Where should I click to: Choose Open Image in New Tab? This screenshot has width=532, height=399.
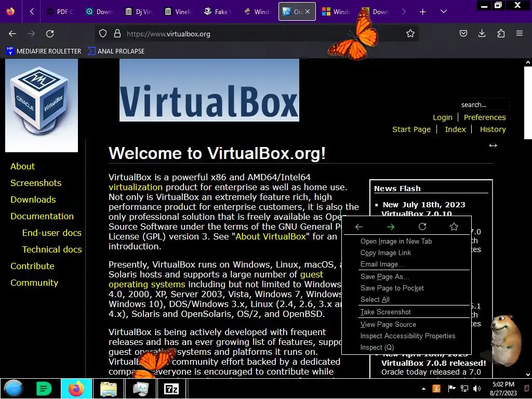click(406, 241)
